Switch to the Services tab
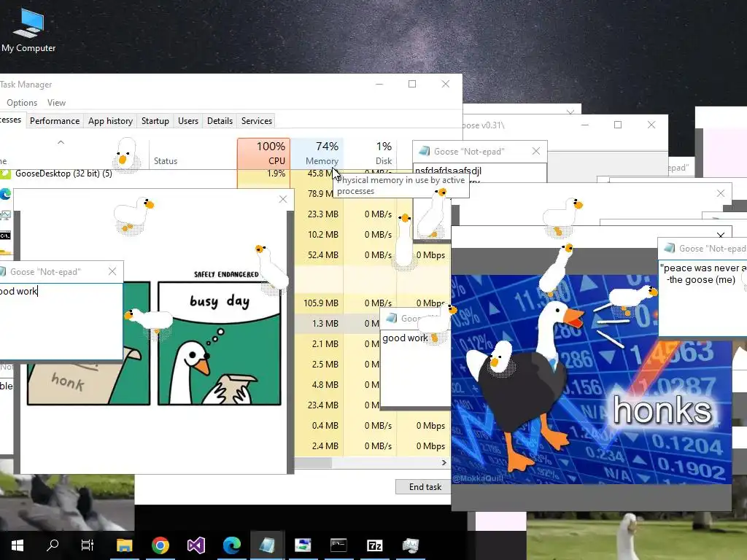 coord(256,121)
